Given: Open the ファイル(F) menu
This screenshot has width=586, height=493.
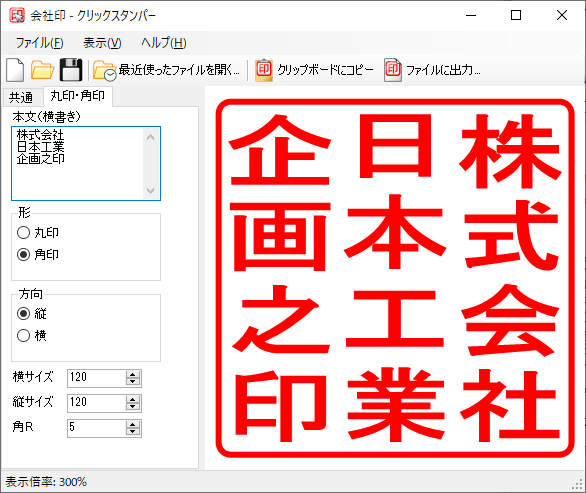Looking at the screenshot, I should pos(39,43).
